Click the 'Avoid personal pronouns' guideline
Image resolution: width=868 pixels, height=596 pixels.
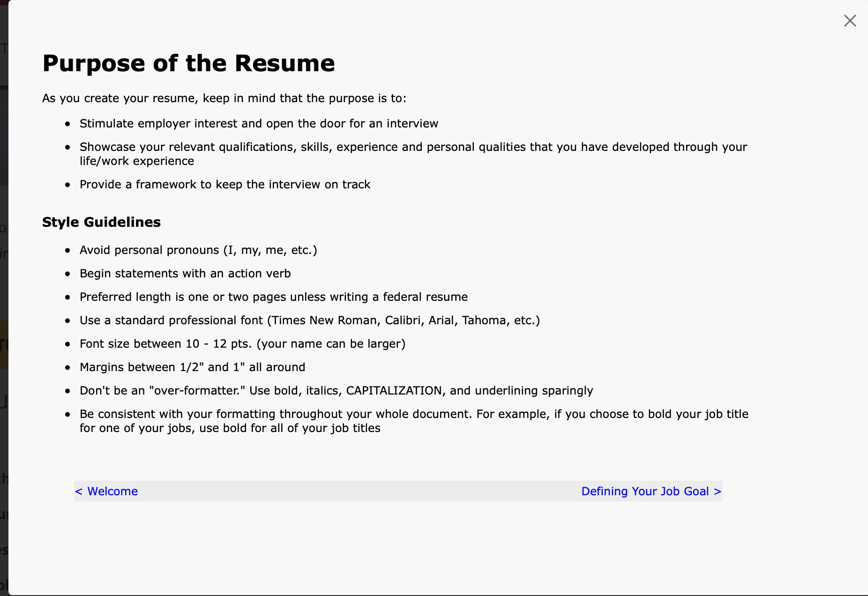coord(198,250)
